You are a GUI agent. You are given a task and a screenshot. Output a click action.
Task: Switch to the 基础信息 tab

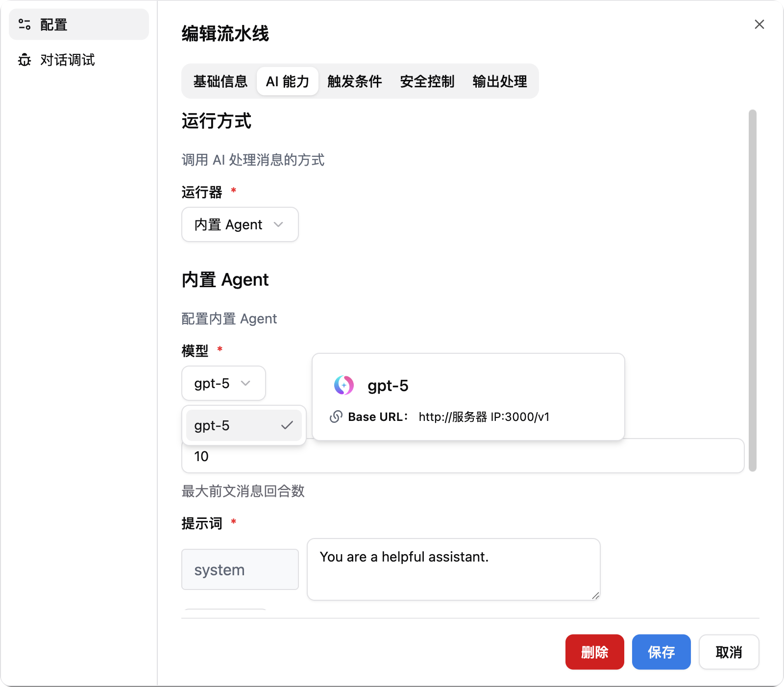coord(220,81)
